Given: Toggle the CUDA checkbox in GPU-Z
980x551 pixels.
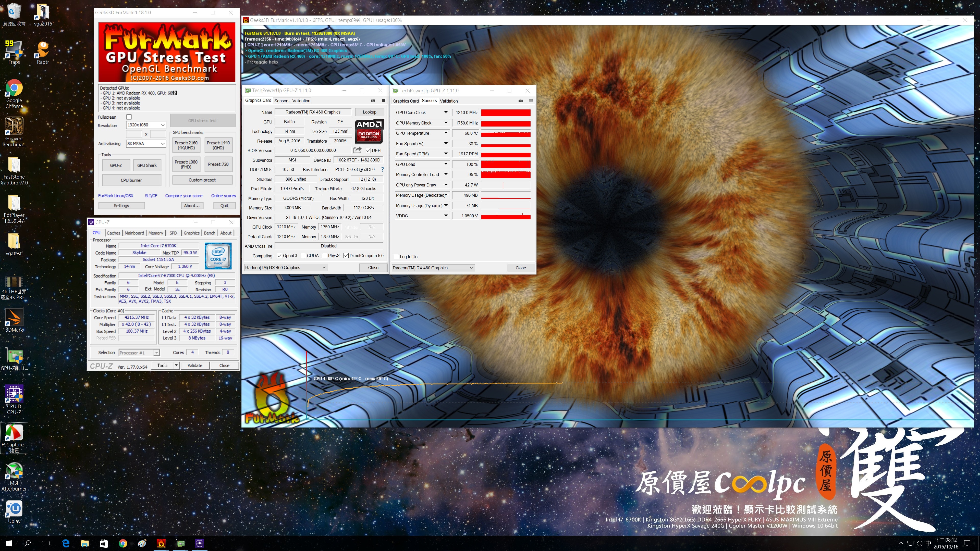Looking at the screenshot, I should (x=304, y=256).
